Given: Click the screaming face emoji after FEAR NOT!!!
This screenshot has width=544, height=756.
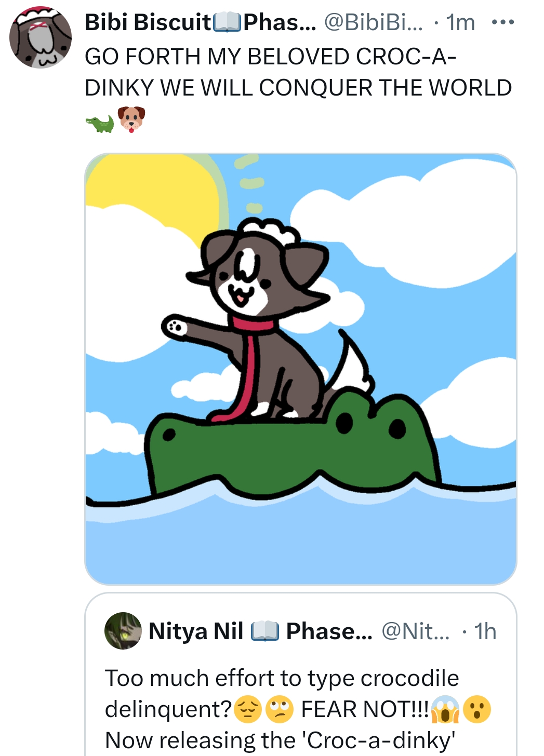Looking at the screenshot, I should coord(445,710).
